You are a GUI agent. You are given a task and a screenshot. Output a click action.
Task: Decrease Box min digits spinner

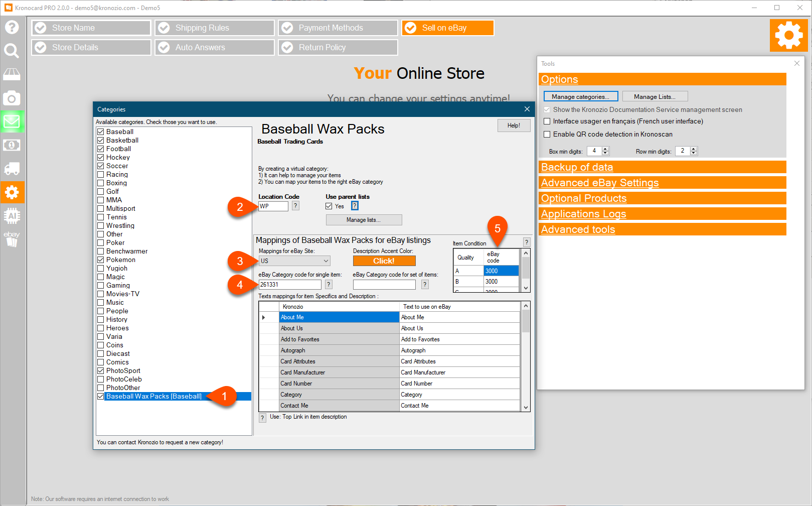click(x=605, y=153)
